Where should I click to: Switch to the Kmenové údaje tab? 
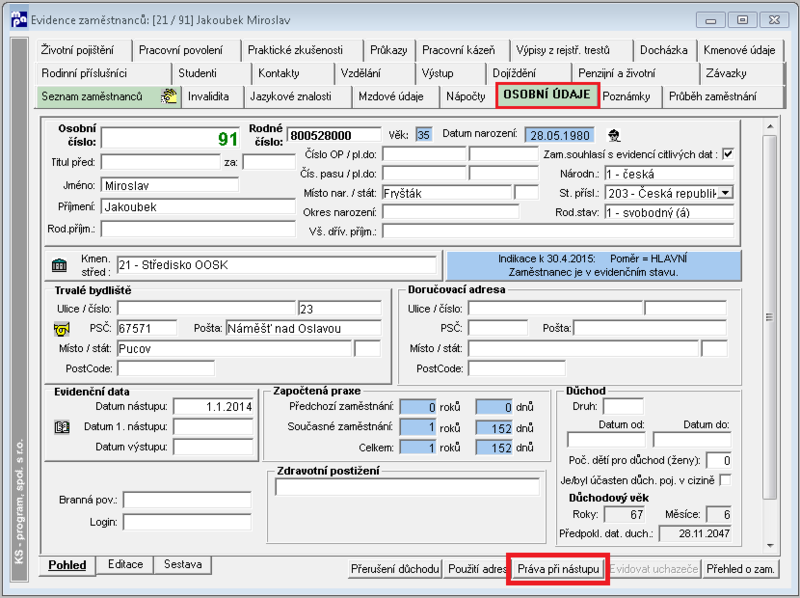739,50
